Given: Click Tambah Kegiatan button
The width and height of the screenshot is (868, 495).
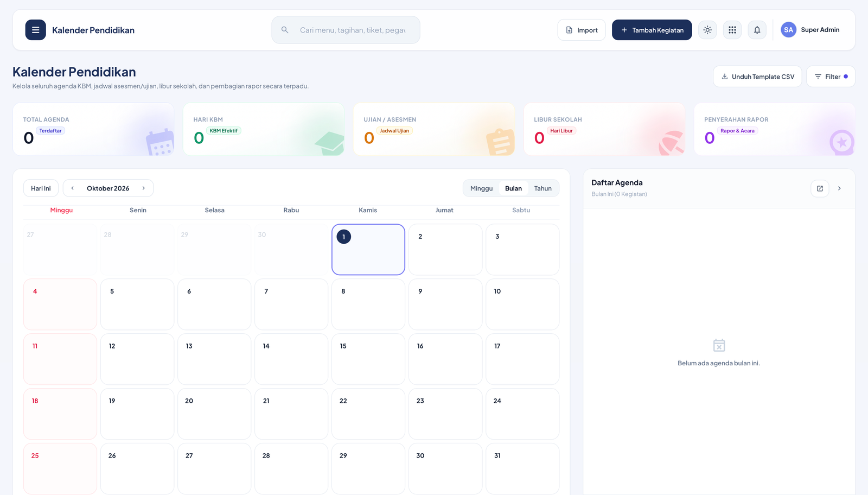Looking at the screenshot, I should coord(652,30).
